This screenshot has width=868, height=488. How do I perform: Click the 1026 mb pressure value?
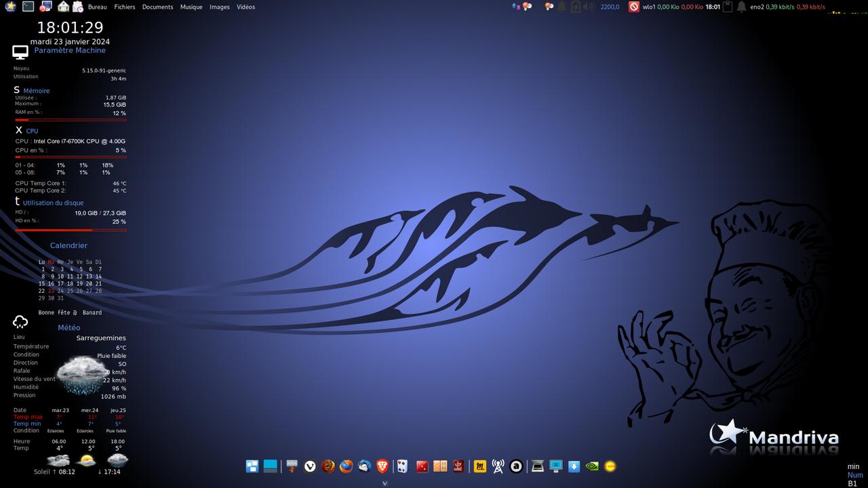(x=113, y=396)
